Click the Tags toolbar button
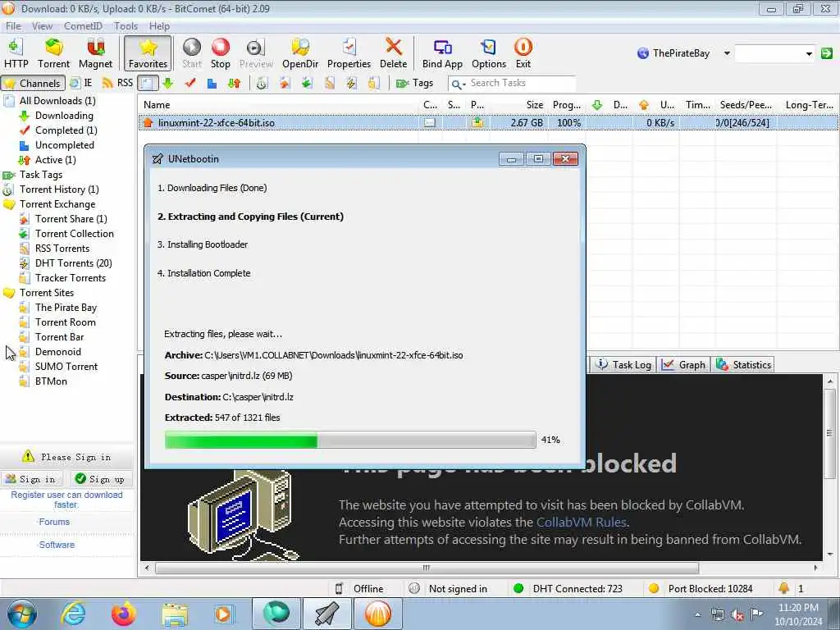840x630 pixels. point(414,83)
